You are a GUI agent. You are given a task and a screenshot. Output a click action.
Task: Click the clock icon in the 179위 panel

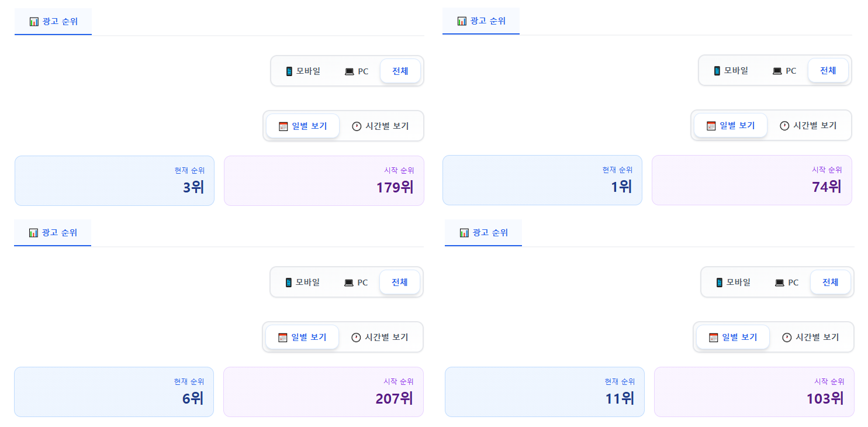[357, 126]
